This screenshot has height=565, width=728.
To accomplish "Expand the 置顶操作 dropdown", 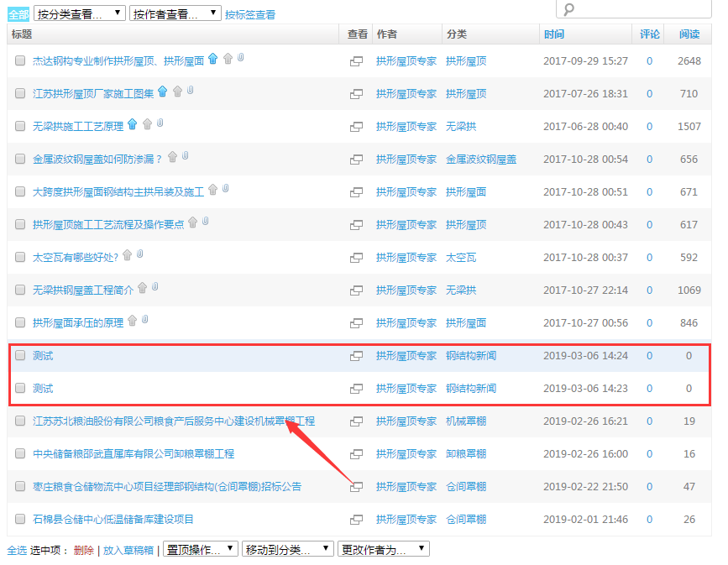I will pyautogui.click(x=200, y=550).
